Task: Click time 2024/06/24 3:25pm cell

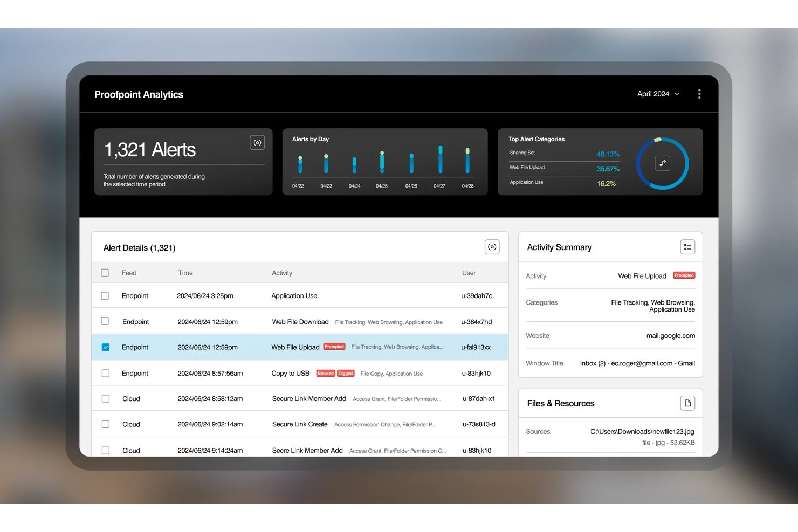Action: pos(205,296)
